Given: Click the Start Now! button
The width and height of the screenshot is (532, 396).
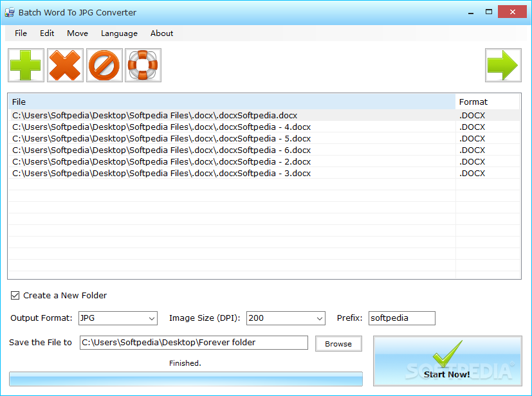Looking at the screenshot, I should (448, 361).
